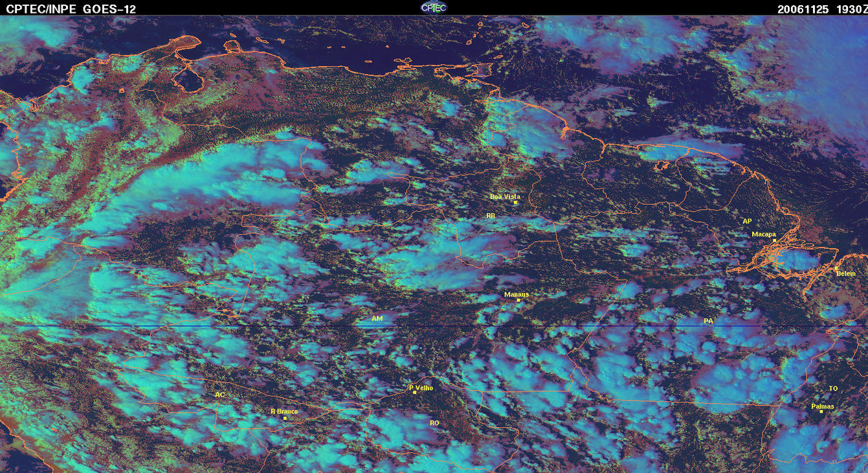Click the Manaus city marker square

click(518, 300)
